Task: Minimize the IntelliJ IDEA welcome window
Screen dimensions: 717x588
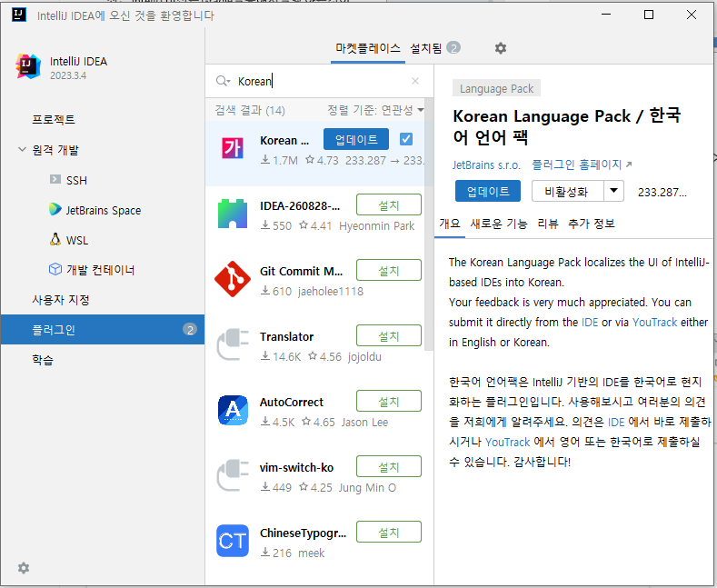Action: (x=606, y=15)
